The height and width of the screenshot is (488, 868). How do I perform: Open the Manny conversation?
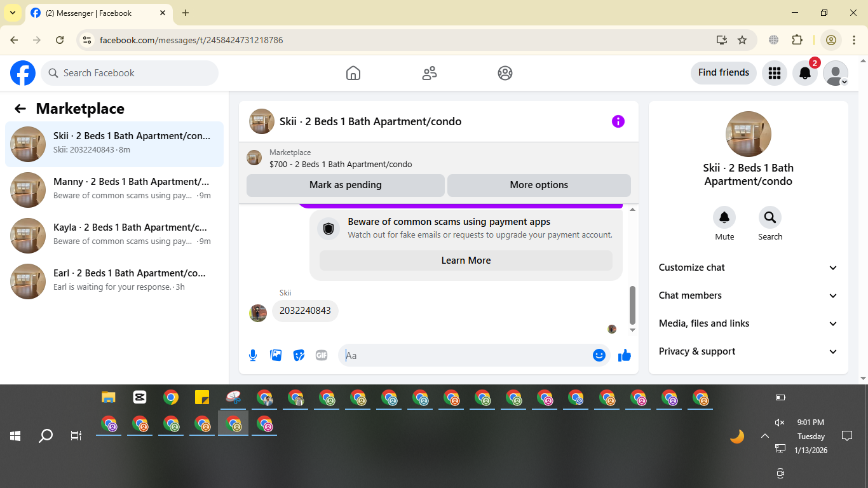[114, 190]
